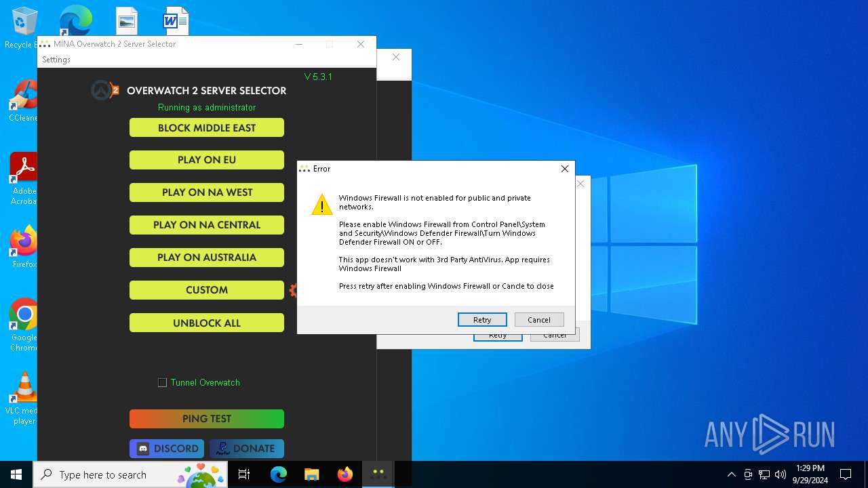Select the Adobe Acrobat desktop shortcut
The height and width of the screenshot is (488, 868).
click(x=23, y=178)
